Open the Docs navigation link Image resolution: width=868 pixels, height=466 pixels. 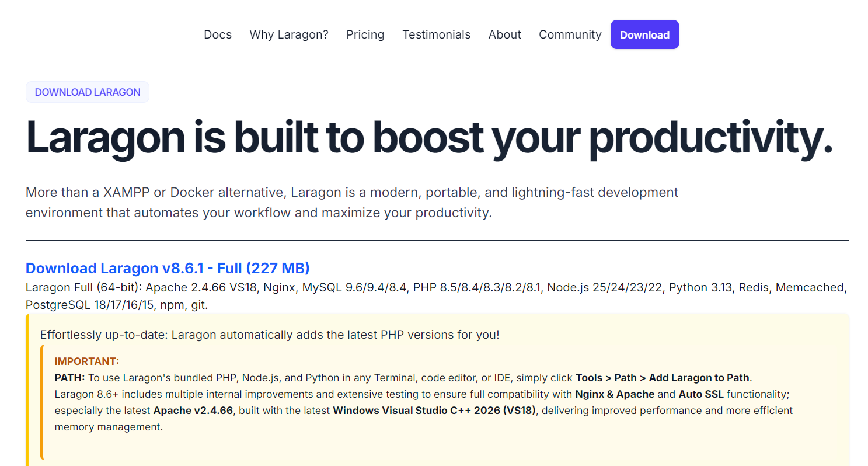point(218,34)
